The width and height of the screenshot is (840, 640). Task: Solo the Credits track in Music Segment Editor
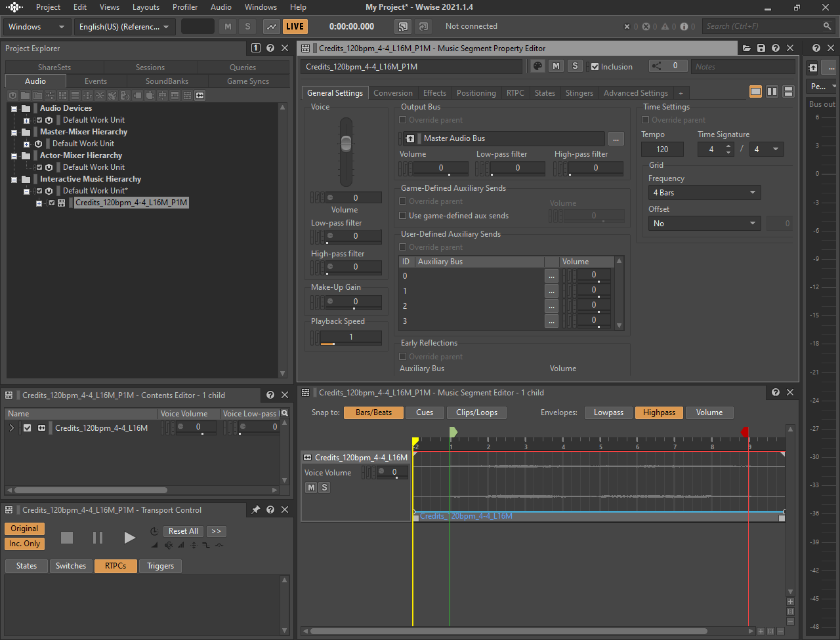coord(324,487)
